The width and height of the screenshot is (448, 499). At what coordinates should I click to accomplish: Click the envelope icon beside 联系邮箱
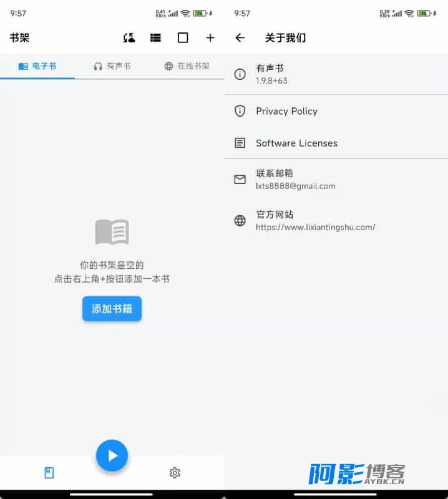240,180
